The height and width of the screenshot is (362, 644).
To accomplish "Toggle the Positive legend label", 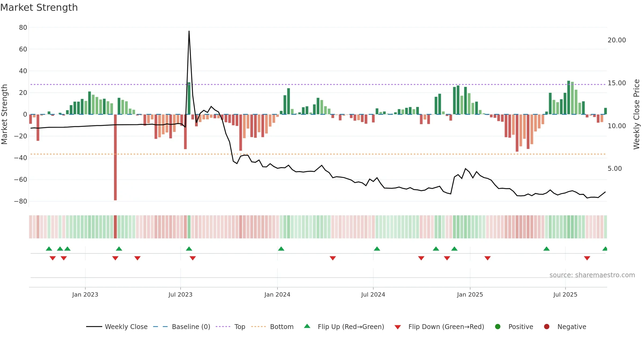I will tap(521, 327).
